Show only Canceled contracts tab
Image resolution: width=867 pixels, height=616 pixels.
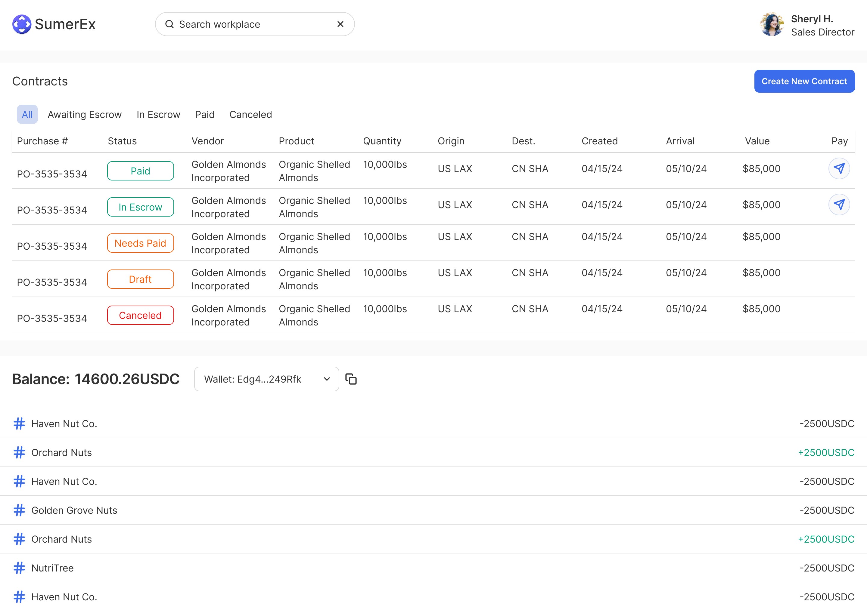pyautogui.click(x=250, y=115)
